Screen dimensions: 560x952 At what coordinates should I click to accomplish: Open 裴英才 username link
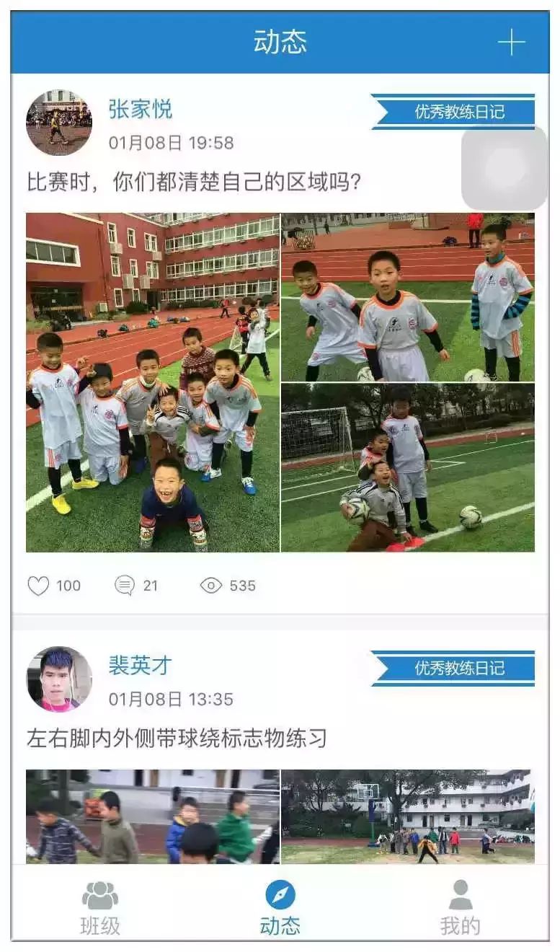[x=141, y=665]
